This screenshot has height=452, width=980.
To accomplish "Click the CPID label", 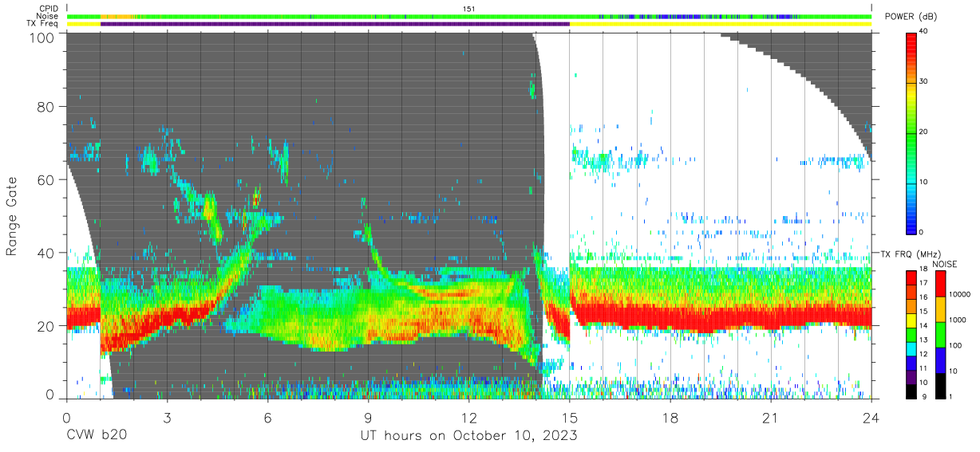I will coord(49,8).
